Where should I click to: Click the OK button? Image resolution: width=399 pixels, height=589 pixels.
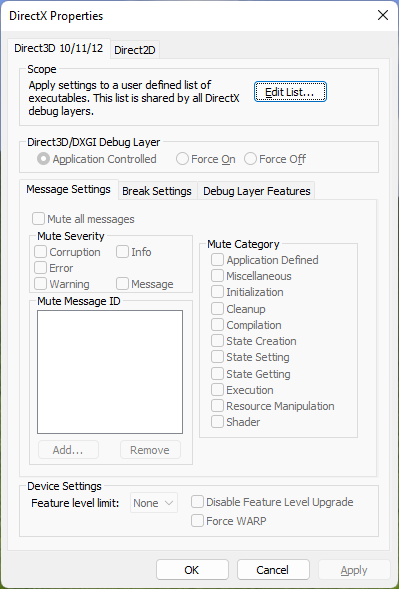(x=192, y=570)
